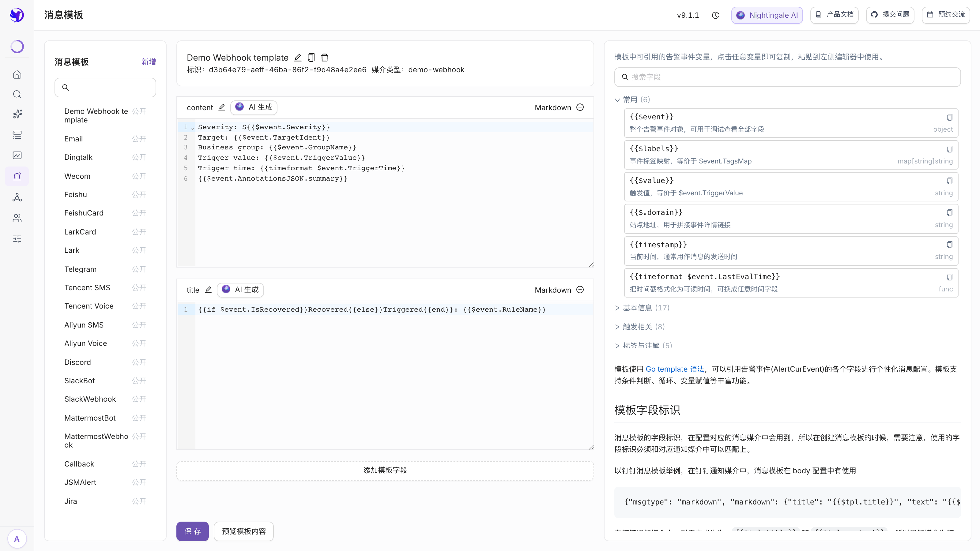
Task: Edit the Demo Webhook template name
Action: point(297,58)
